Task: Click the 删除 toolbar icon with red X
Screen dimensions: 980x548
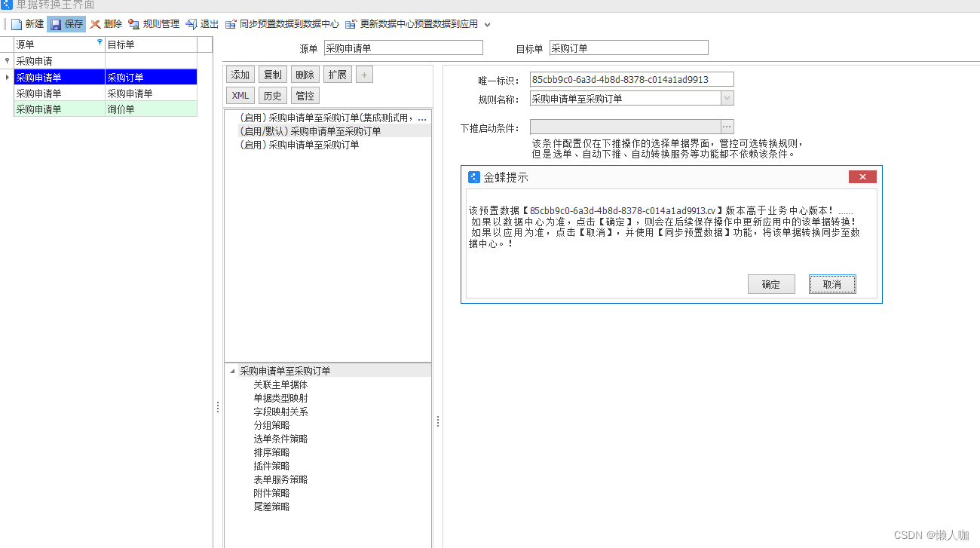Action: tap(96, 24)
